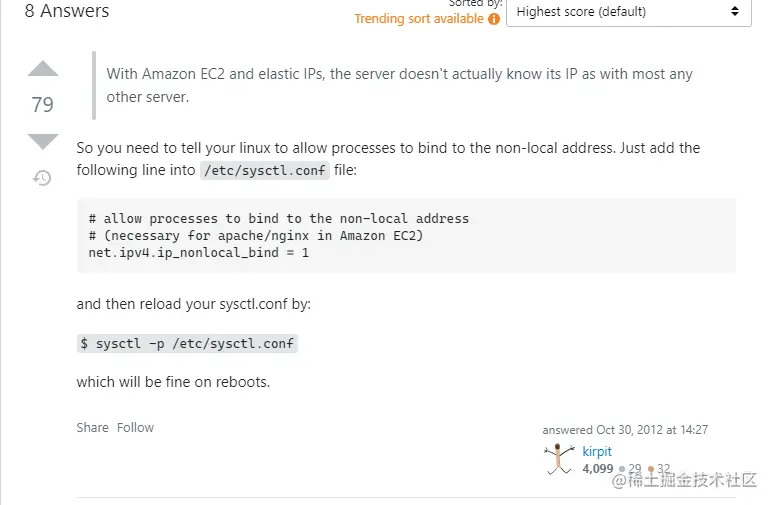Screen dimensions: 773x505
Task: Click the Trending sort available link
Action: [x=419, y=19]
